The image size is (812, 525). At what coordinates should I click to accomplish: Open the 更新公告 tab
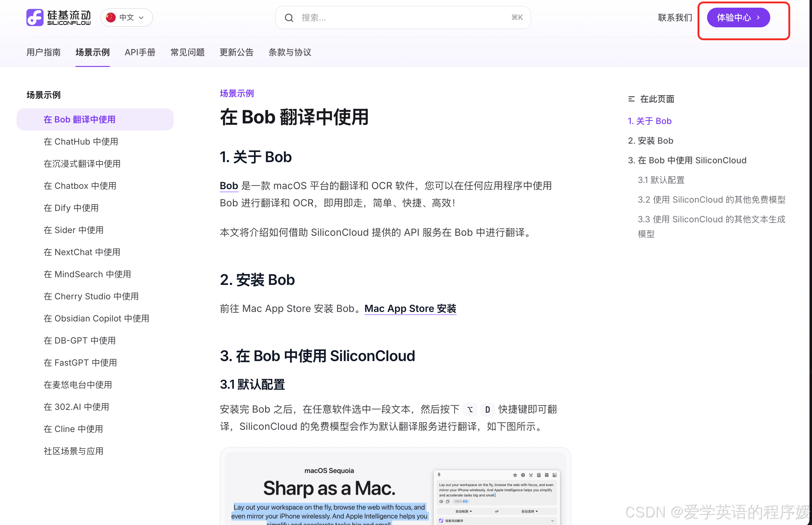pos(237,52)
